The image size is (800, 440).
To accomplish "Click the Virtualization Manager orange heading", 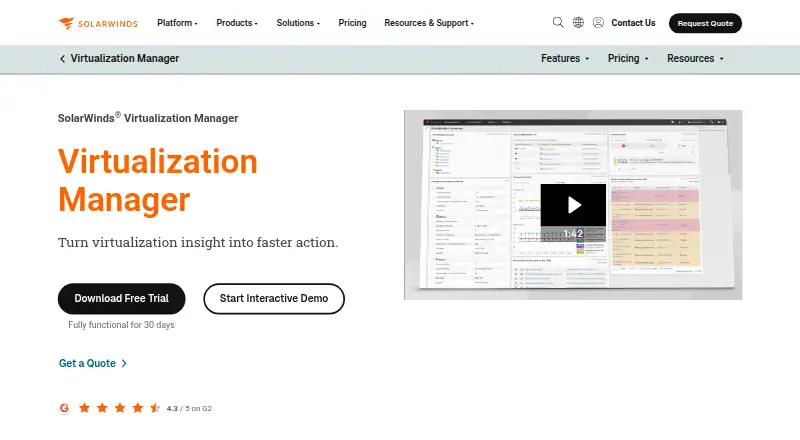I will point(157,180).
